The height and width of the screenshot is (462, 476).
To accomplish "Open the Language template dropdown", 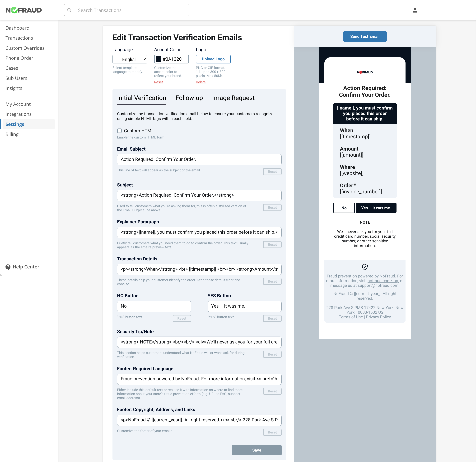I will point(130,59).
